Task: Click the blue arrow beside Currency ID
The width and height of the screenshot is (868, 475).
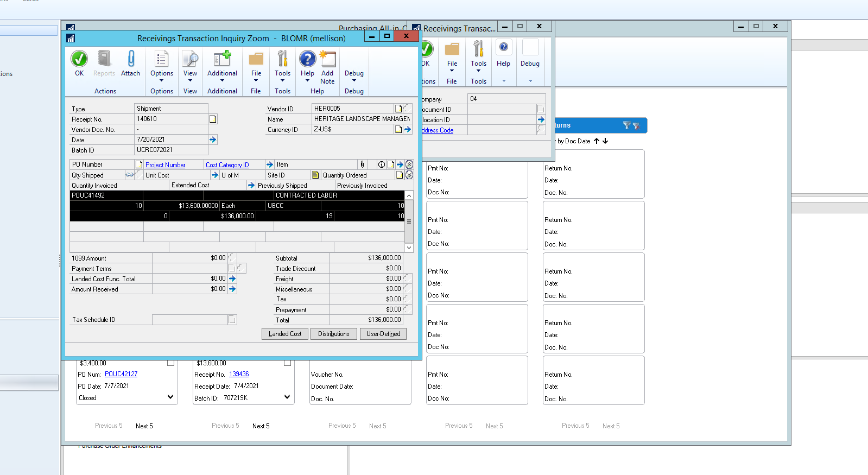Action: 408,129
